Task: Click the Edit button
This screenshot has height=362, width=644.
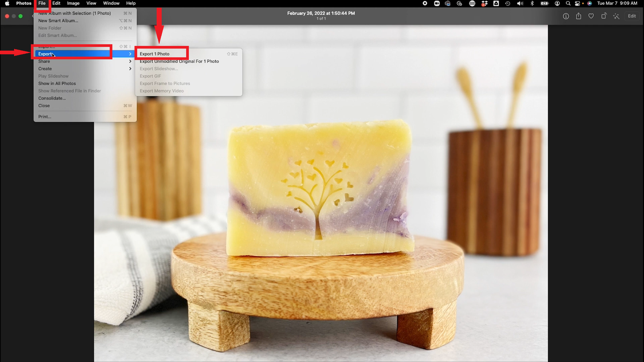Action: point(632,16)
